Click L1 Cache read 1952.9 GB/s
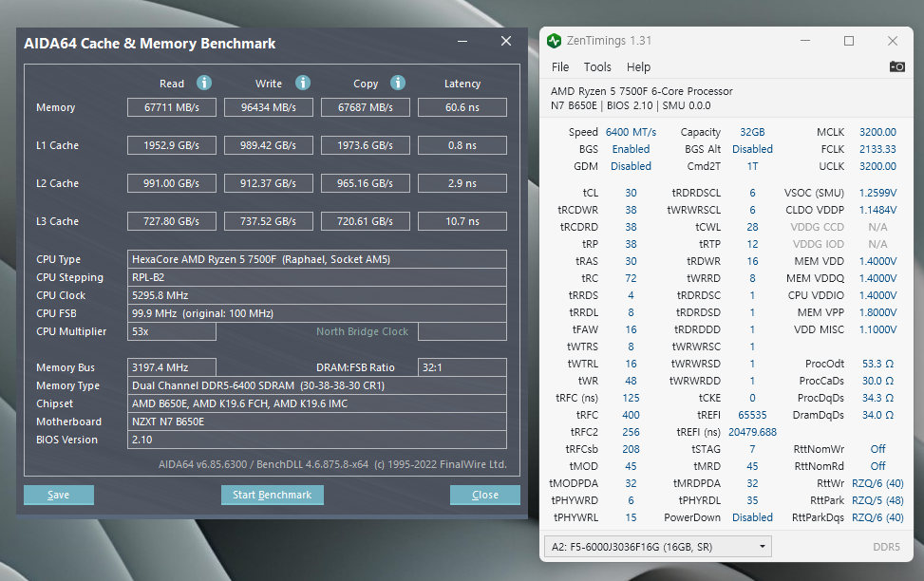This screenshot has width=924, height=581. point(172,145)
